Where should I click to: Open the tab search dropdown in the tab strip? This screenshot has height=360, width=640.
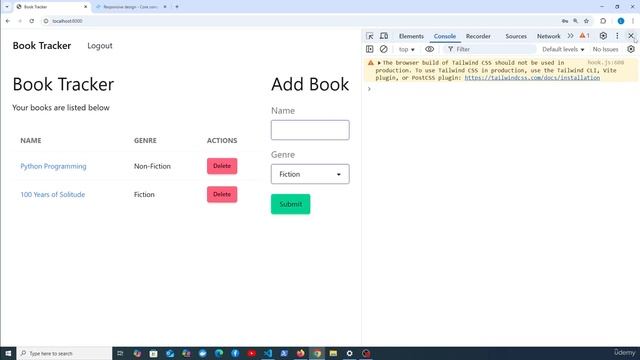tap(7, 7)
